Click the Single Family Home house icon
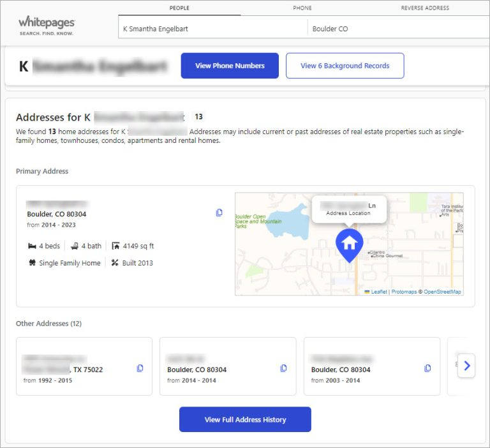This screenshot has height=448, width=490. point(32,263)
